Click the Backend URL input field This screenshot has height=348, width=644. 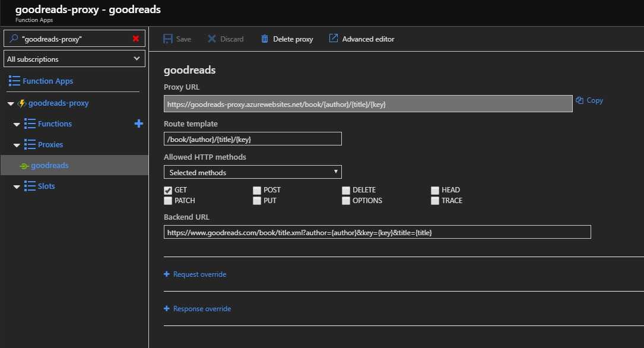pos(377,232)
